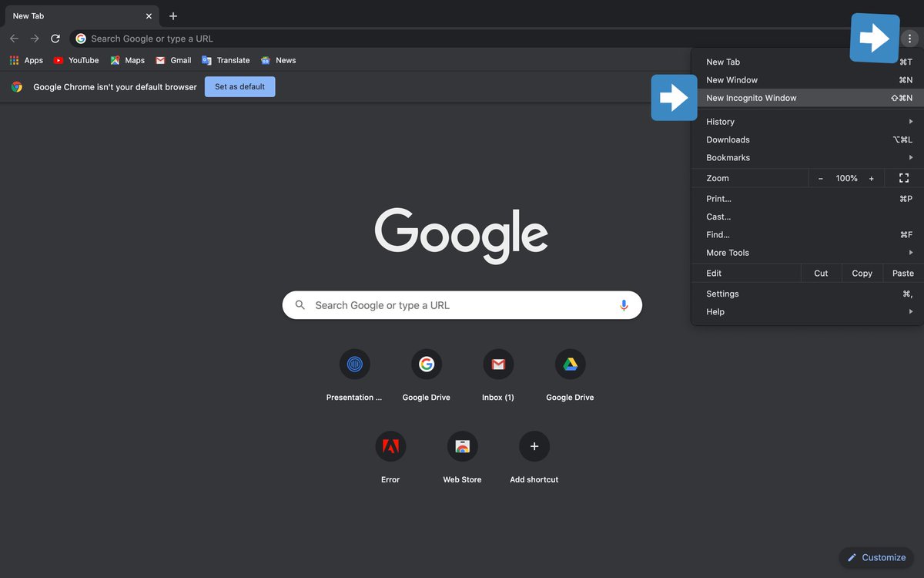Open the Error shortcut with Adobe icon
This screenshot has height=578, width=924.
click(390, 457)
